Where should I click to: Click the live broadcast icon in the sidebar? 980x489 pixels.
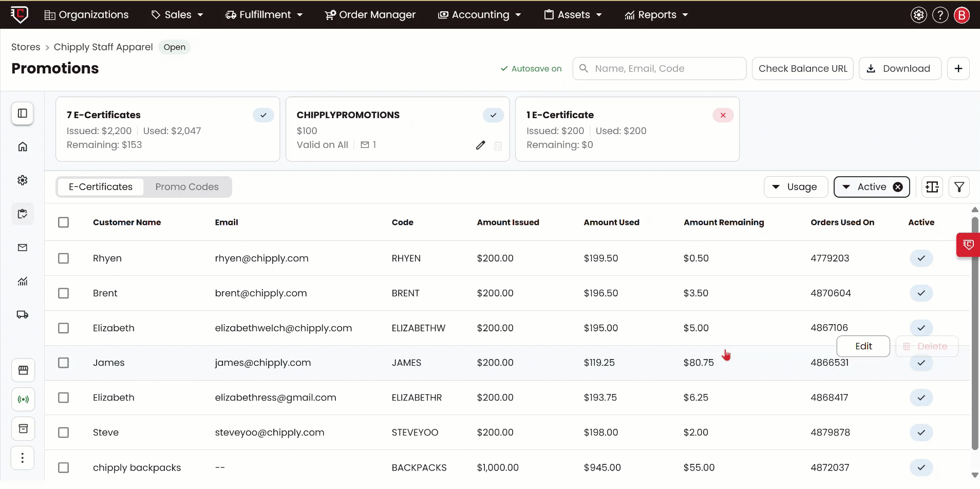tap(23, 399)
